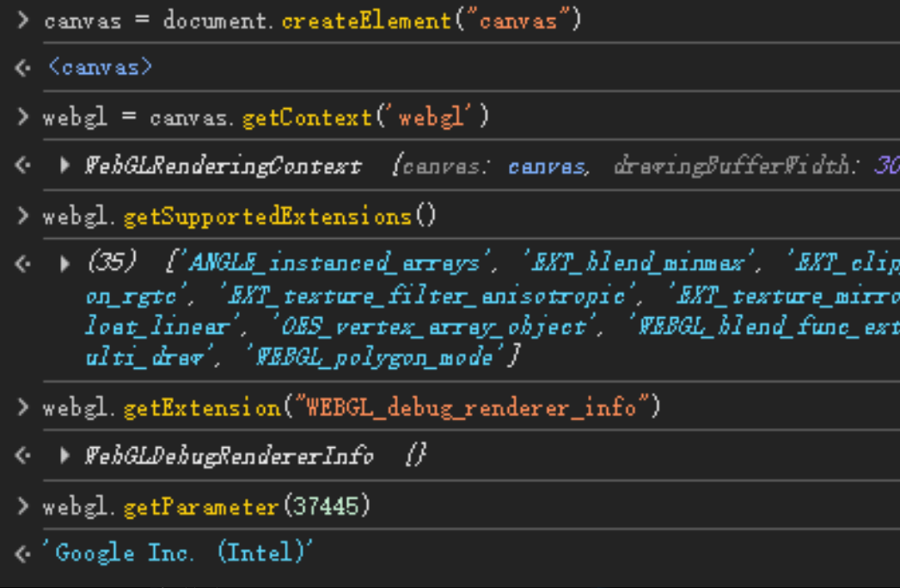The width and height of the screenshot is (900, 588).
Task: Click 'WEBGL_polygon_mode' extension name
Action: pyautogui.click(x=376, y=358)
